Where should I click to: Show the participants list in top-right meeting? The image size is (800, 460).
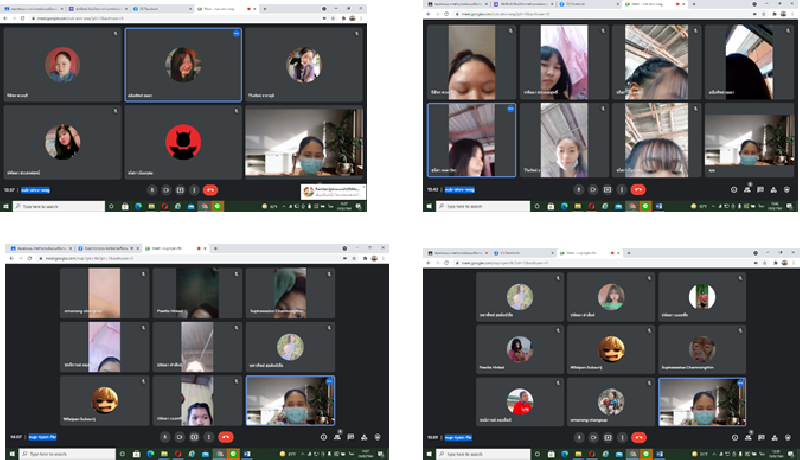[750, 188]
